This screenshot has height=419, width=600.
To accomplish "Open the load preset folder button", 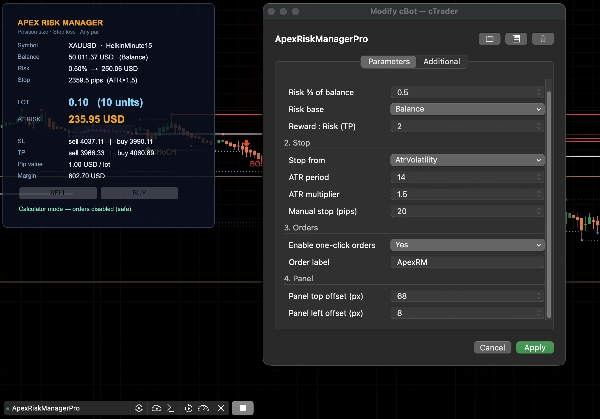I will 489,39.
